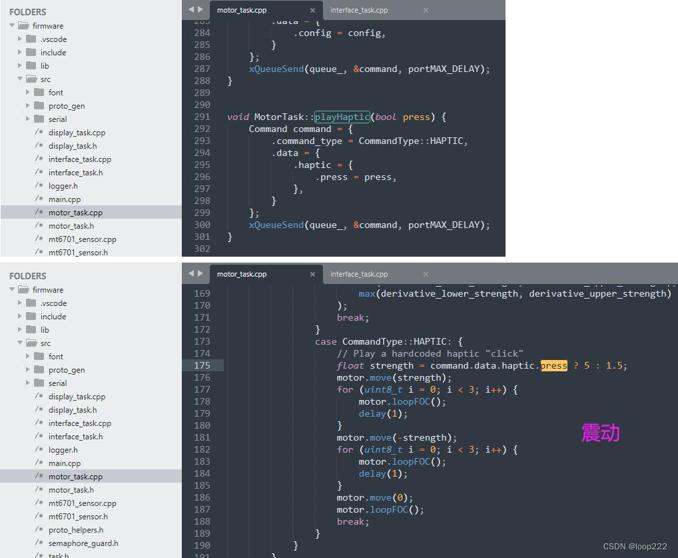Open mt6701_sensor.cpp in lower file tree
The image size is (678, 558).
pyautogui.click(x=82, y=503)
